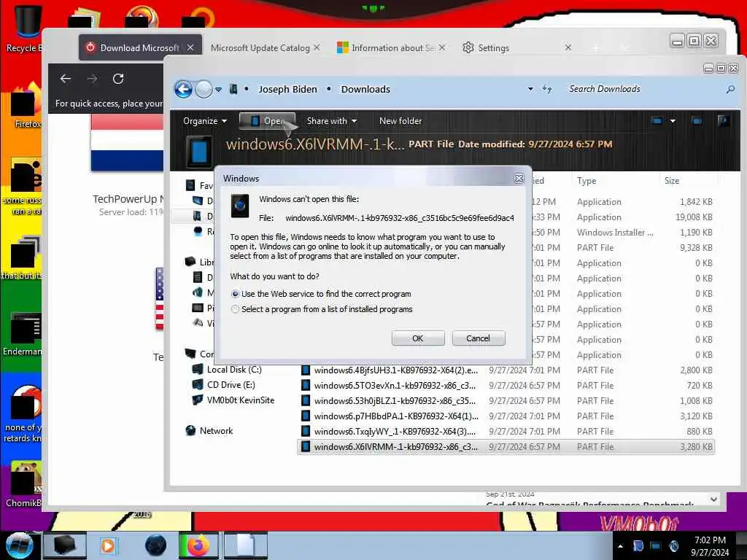Click the refresh arrows in Explorer address bar
The height and width of the screenshot is (560, 747).
point(547,89)
